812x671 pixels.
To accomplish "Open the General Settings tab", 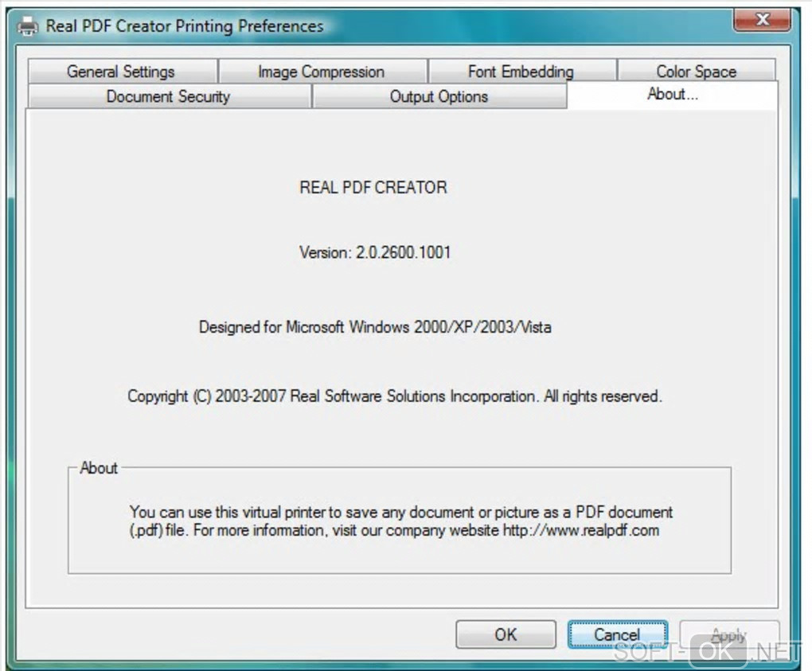I will click(x=123, y=71).
